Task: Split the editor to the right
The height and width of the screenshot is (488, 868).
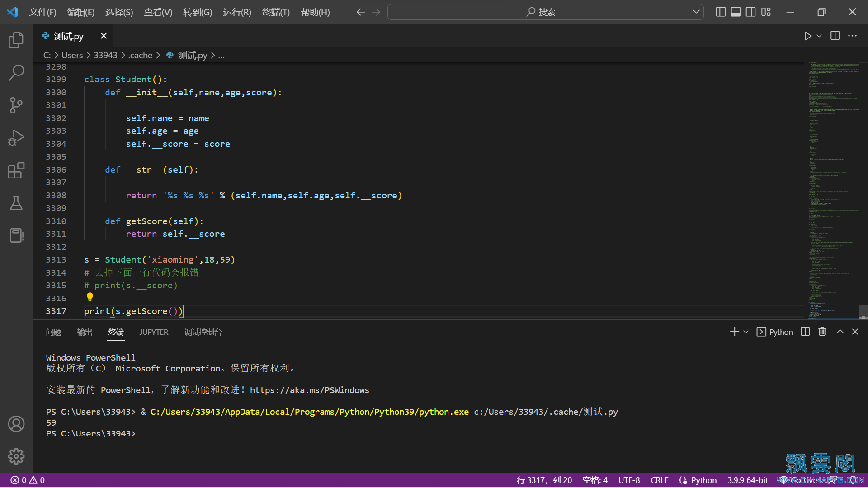Action: click(835, 36)
